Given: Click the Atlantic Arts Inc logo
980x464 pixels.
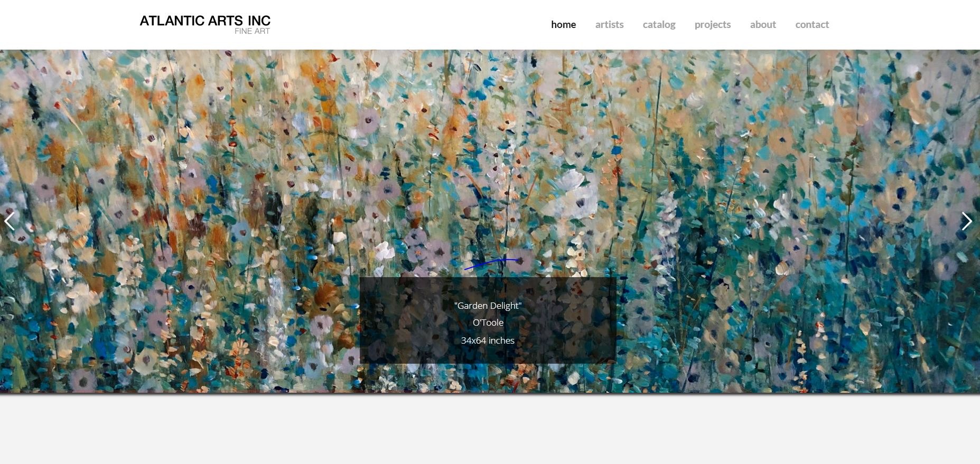Looking at the screenshot, I should click(x=205, y=24).
